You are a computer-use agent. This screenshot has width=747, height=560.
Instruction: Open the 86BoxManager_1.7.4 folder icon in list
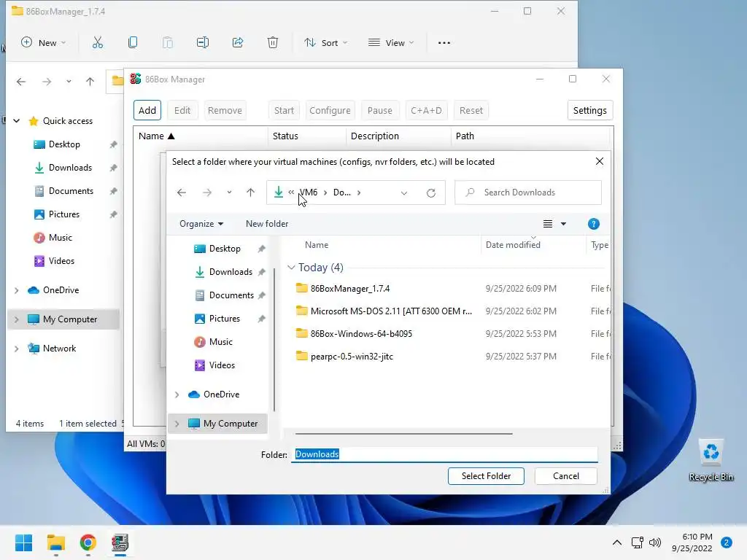(301, 288)
